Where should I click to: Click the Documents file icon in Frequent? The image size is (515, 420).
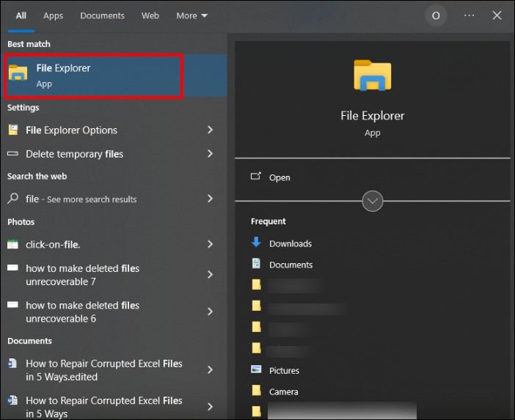click(x=256, y=264)
